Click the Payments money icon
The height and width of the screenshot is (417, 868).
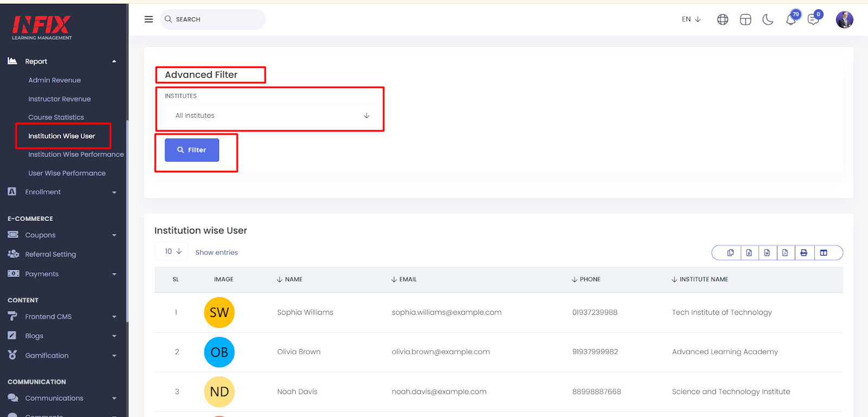14,274
